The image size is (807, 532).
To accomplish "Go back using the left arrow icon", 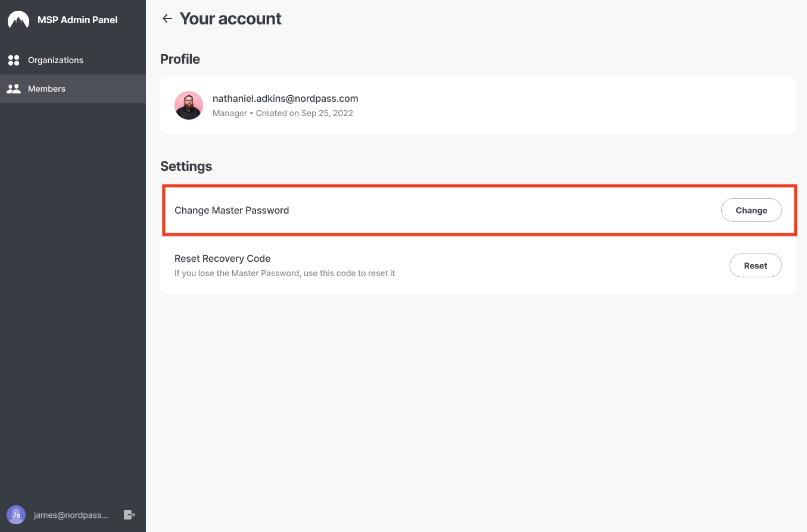I will pyautogui.click(x=167, y=18).
